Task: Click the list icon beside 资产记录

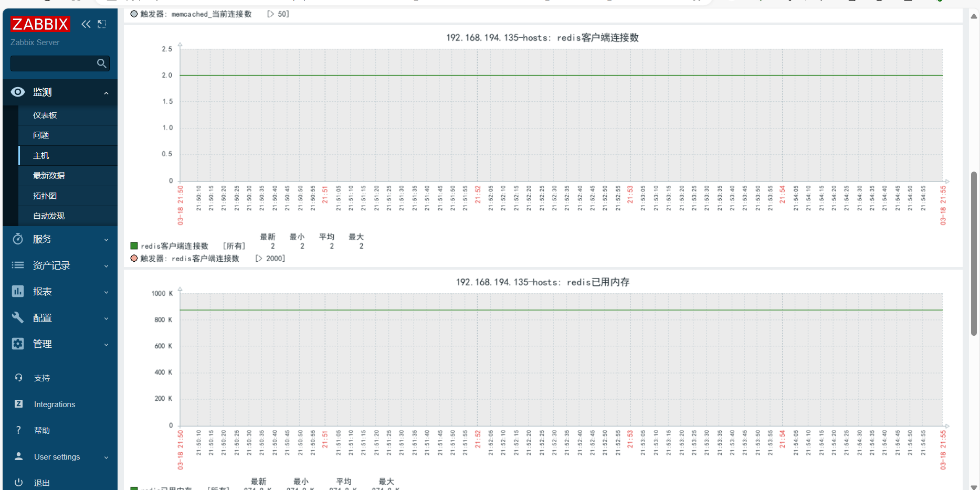Action: click(x=18, y=265)
